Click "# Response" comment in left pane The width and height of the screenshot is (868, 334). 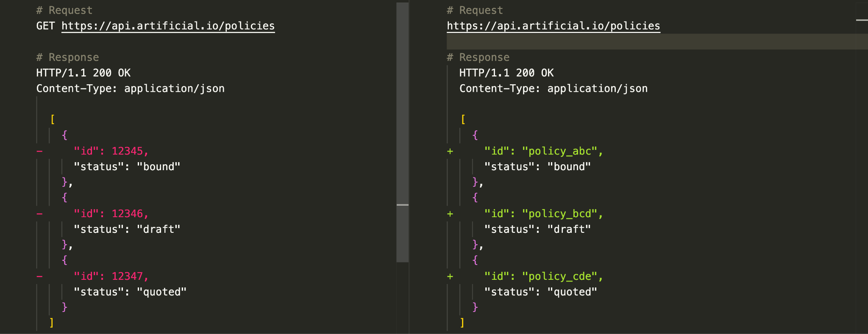click(67, 57)
